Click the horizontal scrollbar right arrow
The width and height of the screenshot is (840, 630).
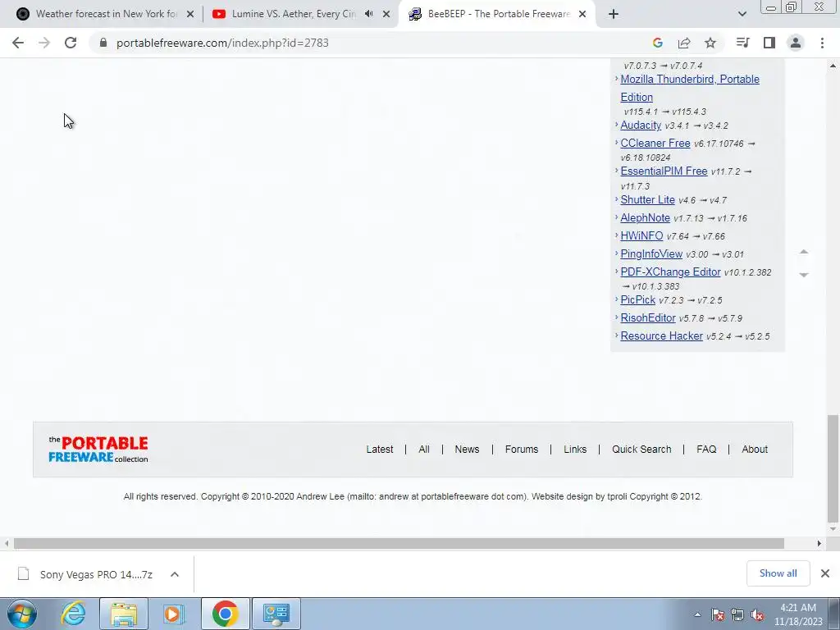(x=819, y=543)
